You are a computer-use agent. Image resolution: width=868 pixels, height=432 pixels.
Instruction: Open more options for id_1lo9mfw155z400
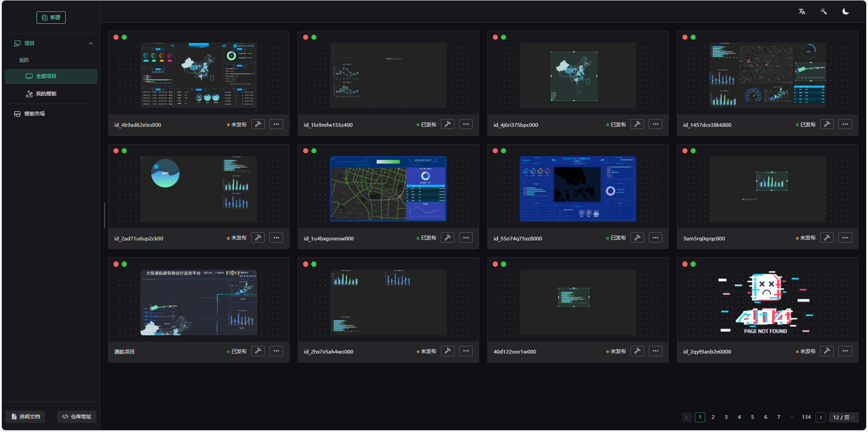click(466, 124)
